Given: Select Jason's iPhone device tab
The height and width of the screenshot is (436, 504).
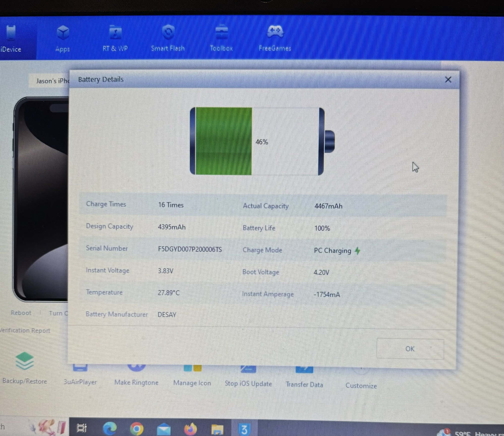Looking at the screenshot, I should [52, 81].
